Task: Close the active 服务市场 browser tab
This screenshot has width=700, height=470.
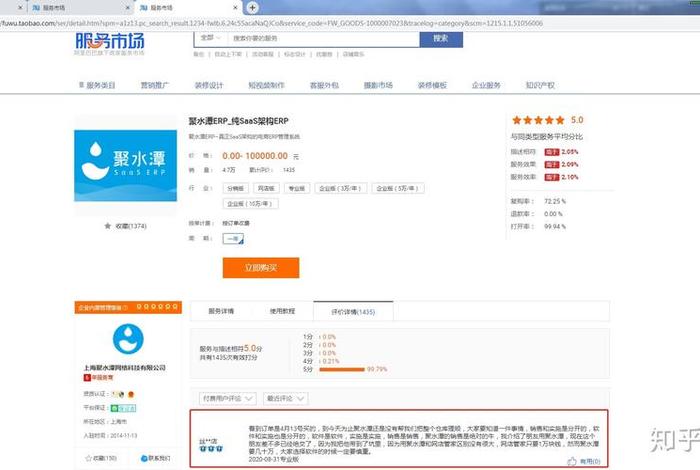Action: pos(235,8)
